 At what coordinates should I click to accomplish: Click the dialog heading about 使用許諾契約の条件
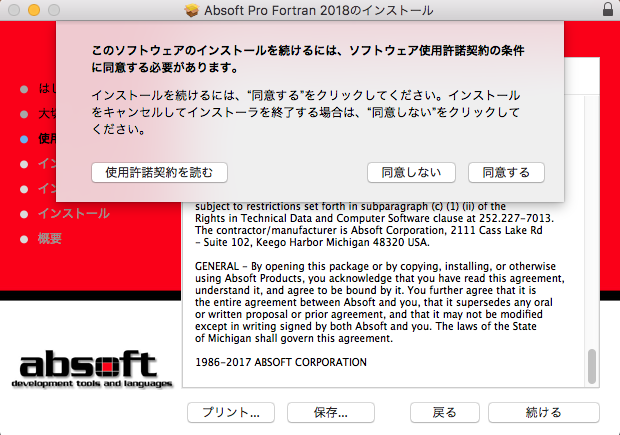click(x=308, y=59)
